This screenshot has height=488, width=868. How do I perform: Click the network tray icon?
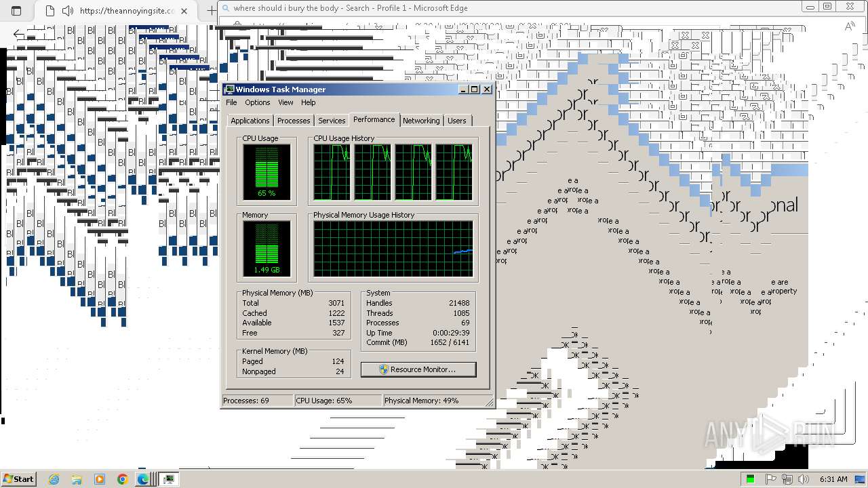(x=787, y=479)
